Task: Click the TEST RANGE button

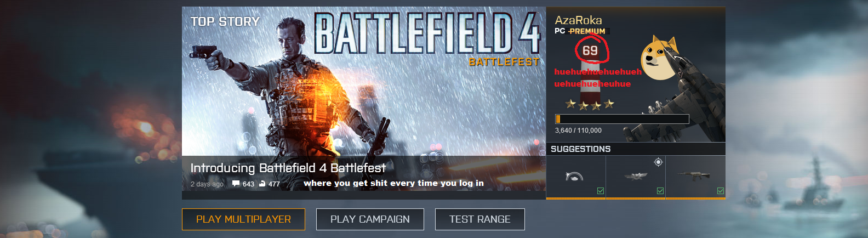Action: (480, 219)
